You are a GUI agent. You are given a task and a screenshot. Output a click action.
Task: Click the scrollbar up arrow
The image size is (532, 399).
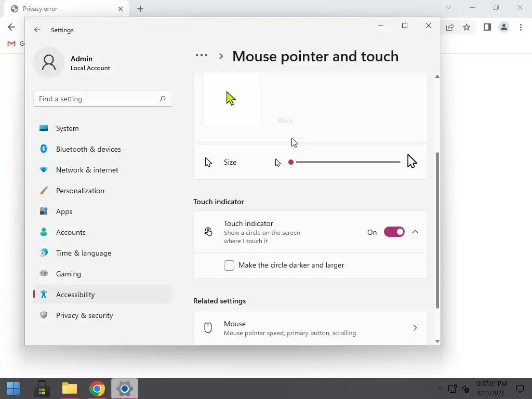(437, 77)
